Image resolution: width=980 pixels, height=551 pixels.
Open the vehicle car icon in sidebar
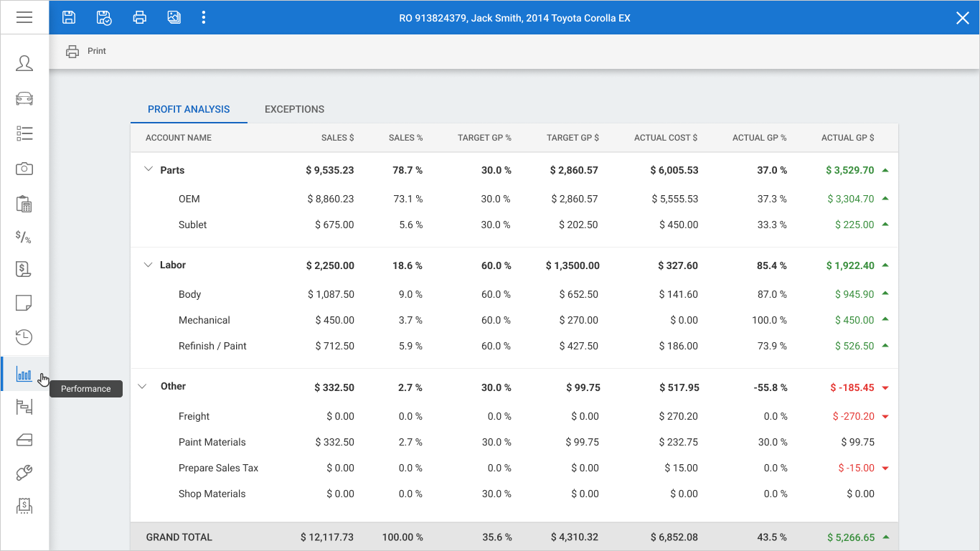point(24,98)
